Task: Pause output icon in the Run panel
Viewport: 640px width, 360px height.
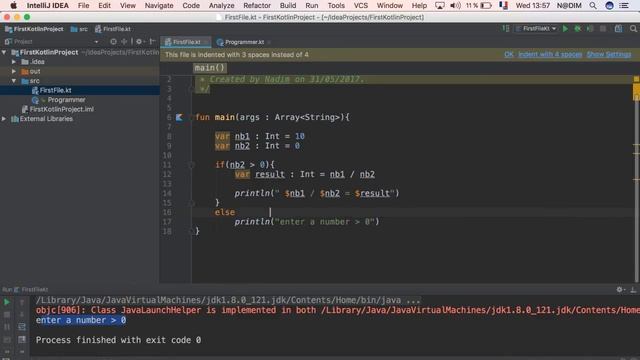Action: click(7, 327)
